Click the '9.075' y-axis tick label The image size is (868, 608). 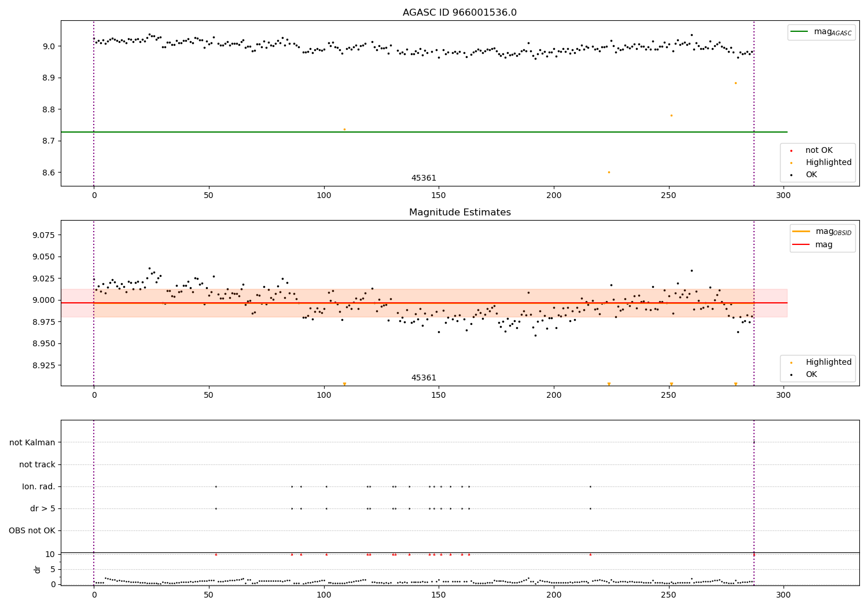[x=45, y=235]
